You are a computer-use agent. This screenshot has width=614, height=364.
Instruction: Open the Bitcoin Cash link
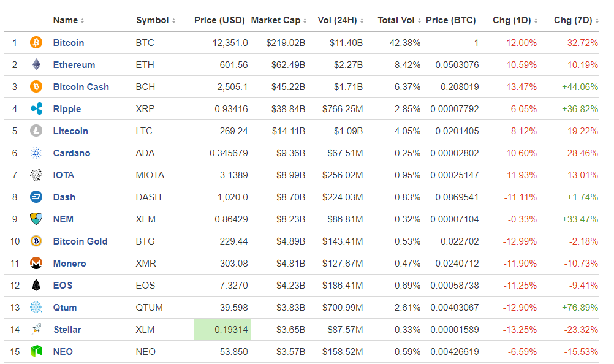(81, 87)
